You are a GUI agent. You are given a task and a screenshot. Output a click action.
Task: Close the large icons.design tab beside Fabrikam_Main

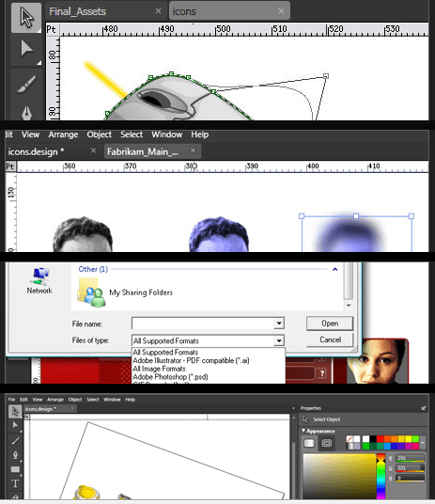(x=93, y=150)
